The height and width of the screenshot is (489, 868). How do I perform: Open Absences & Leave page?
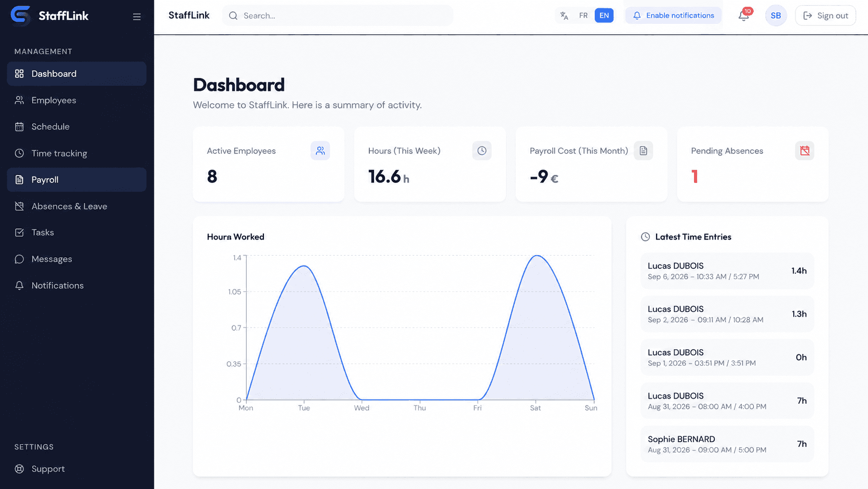77,206
